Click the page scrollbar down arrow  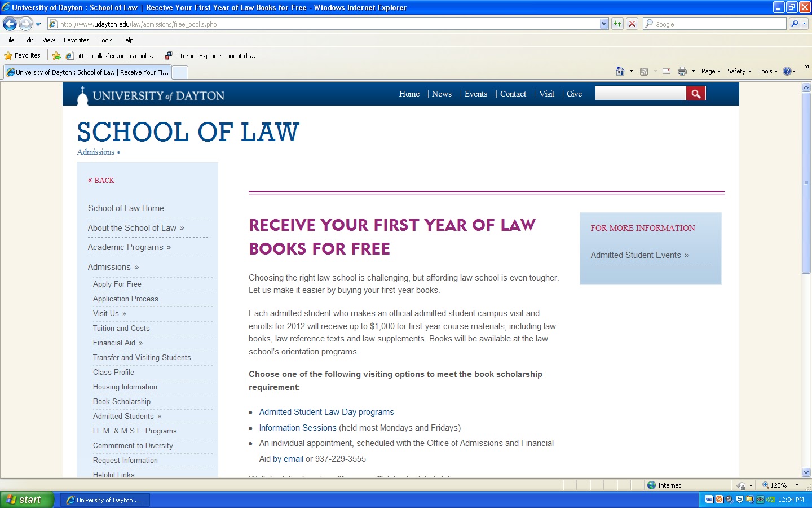coord(806,472)
